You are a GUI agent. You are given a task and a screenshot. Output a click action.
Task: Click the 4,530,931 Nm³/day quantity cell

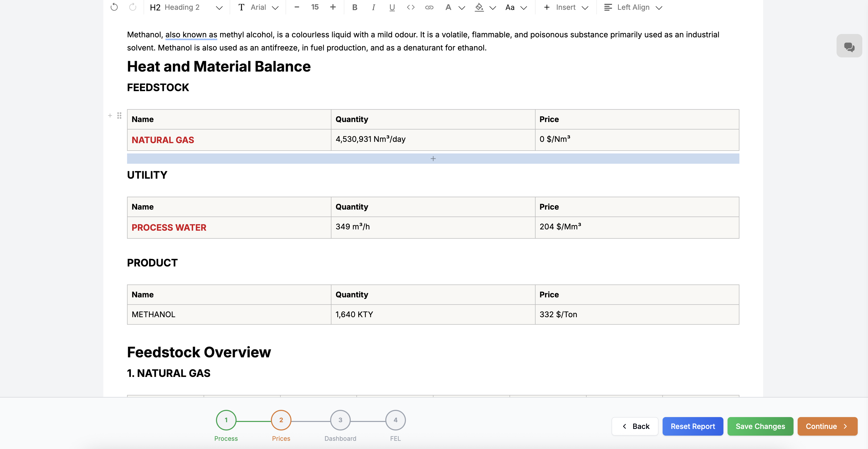tap(433, 140)
